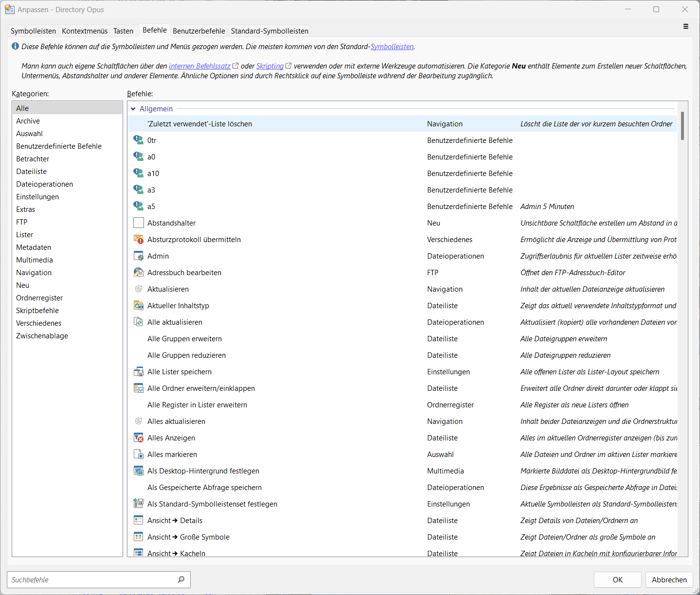Click the a10 user command icon

pyautogui.click(x=139, y=173)
